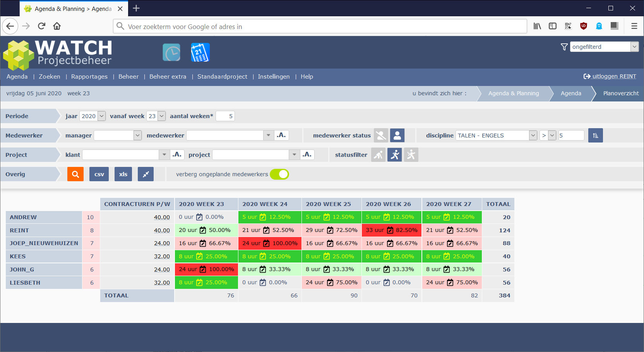Screen dimensions: 644x352
Task: Expand the medewerker combo box arrow
Action: 269,136
